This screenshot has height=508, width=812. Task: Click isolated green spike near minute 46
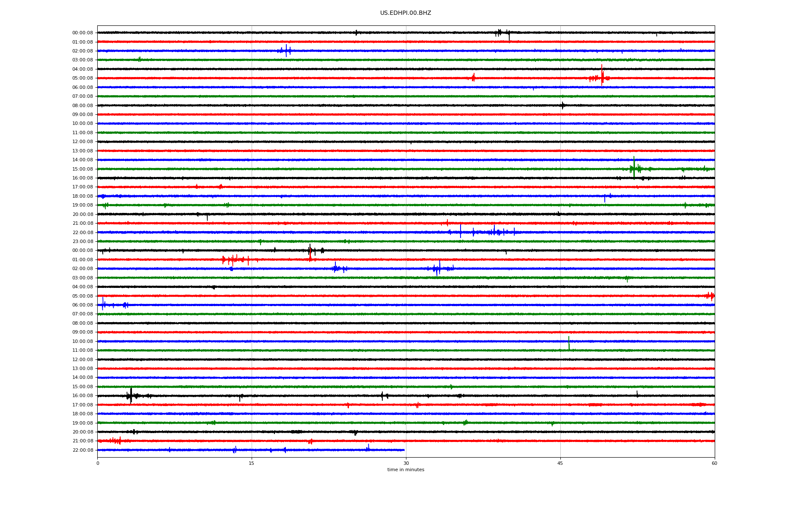click(x=568, y=343)
